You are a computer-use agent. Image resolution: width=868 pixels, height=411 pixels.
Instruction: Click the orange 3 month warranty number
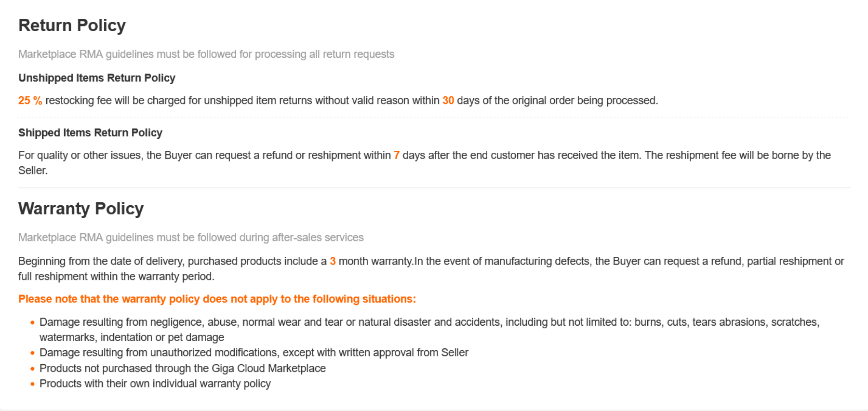point(332,261)
